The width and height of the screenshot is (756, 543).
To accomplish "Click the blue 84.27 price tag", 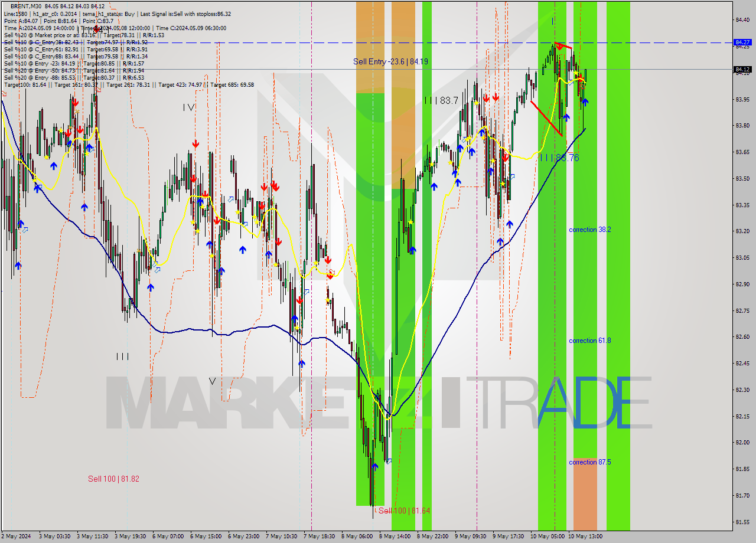I will pyautogui.click(x=742, y=42).
